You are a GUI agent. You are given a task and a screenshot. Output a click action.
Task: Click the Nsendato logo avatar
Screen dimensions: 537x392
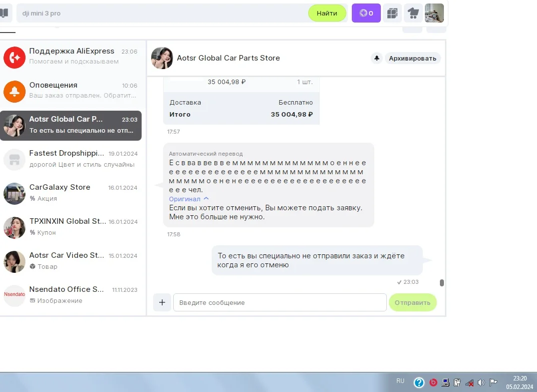tap(15, 296)
